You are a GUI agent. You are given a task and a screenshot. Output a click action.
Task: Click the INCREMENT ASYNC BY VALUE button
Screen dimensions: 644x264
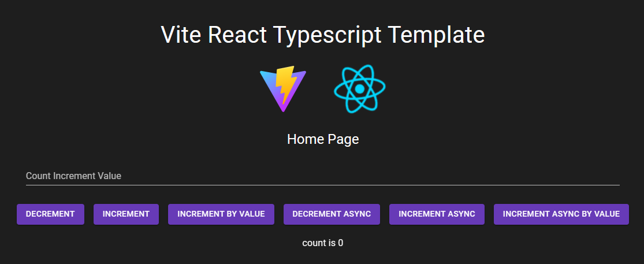[561, 214]
